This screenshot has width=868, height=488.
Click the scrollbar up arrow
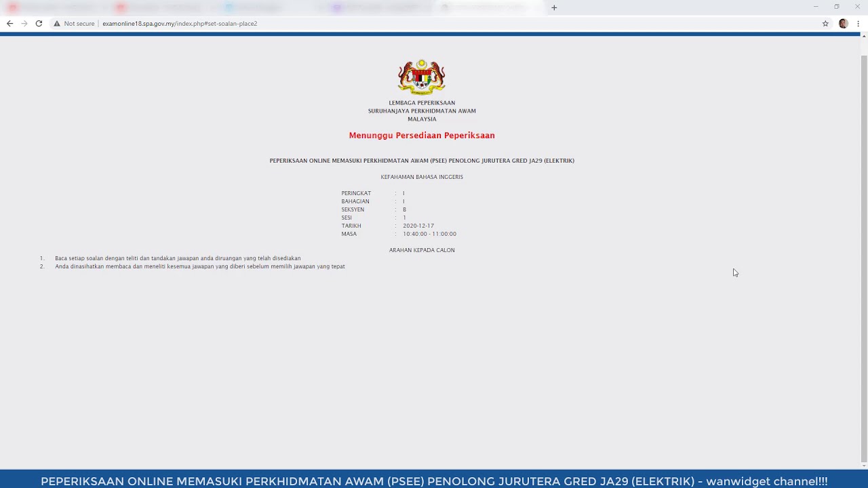click(x=864, y=37)
